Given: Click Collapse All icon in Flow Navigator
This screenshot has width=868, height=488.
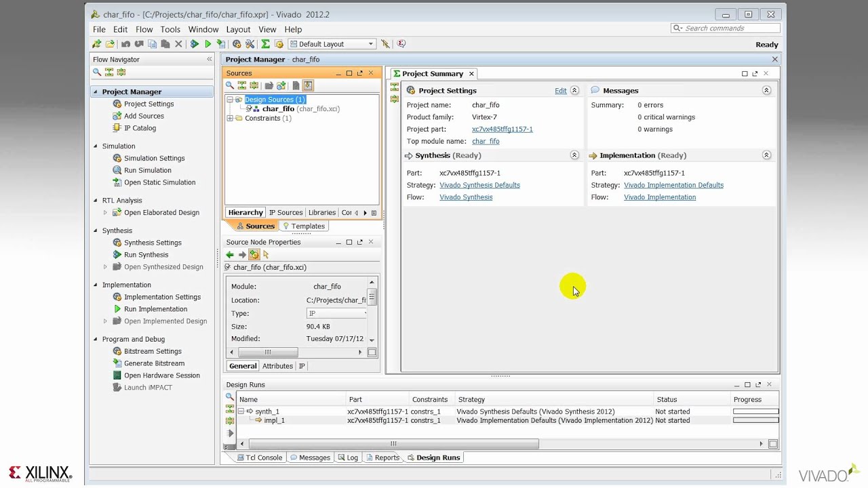Looking at the screenshot, I should pyautogui.click(x=108, y=72).
